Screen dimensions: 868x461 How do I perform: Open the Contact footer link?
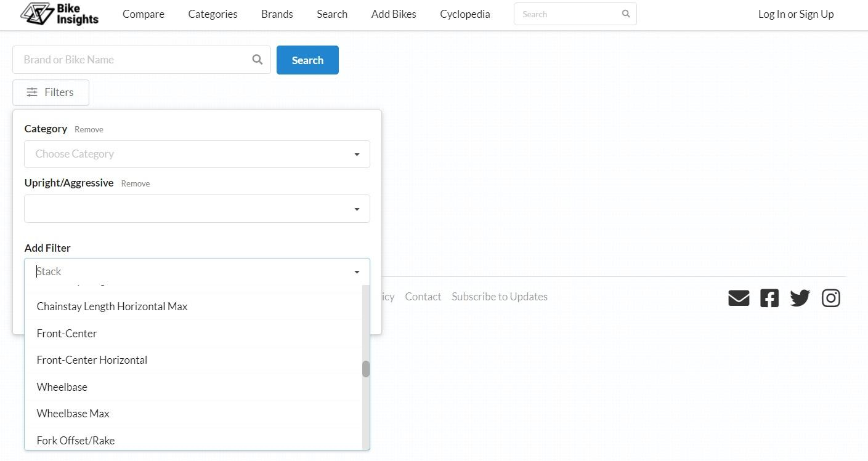pyautogui.click(x=423, y=297)
